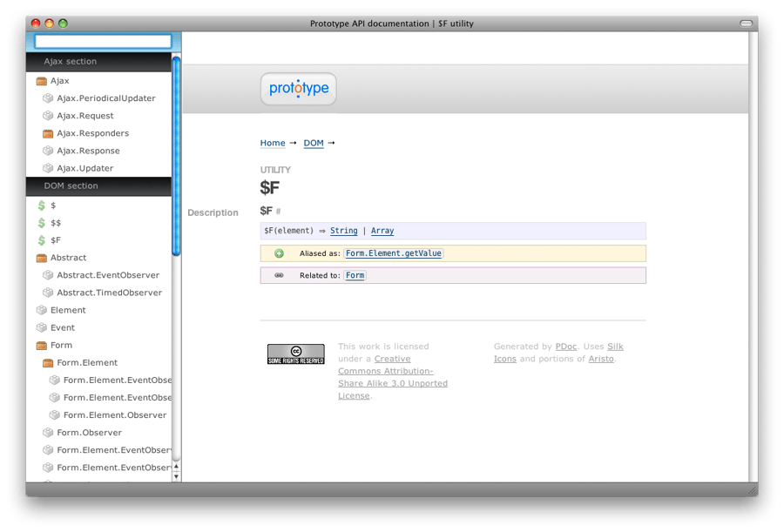Image resolution: width=784 pixels, height=532 pixels.
Task: Select the $ utility in sidebar
Action: pyautogui.click(x=53, y=205)
